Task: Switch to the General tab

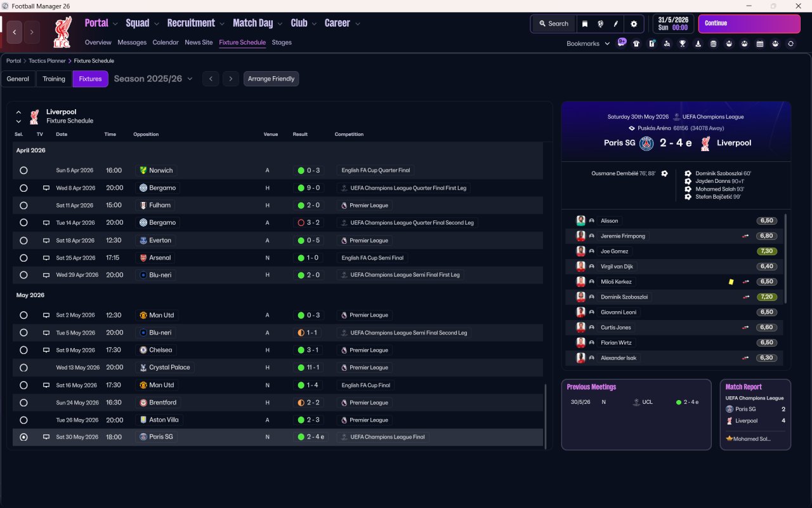Action: (x=18, y=79)
